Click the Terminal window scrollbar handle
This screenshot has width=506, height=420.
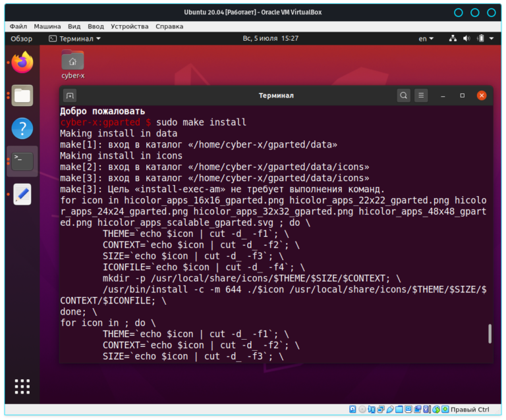click(490, 334)
